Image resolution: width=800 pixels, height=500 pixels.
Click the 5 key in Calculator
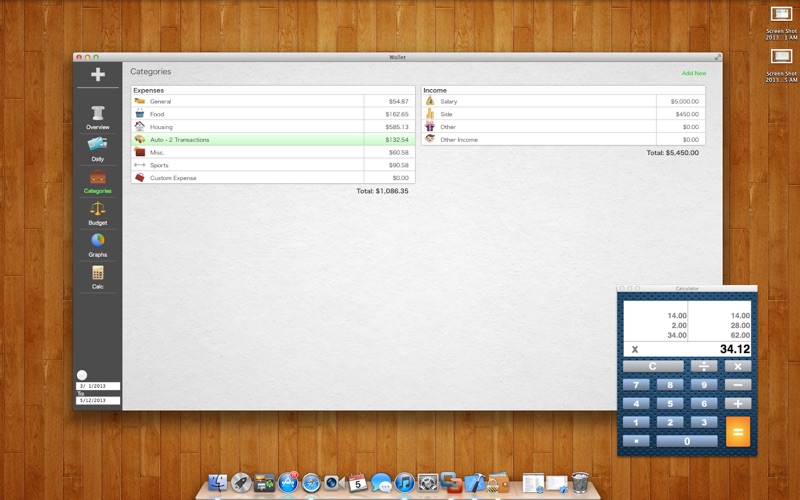point(670,404)
